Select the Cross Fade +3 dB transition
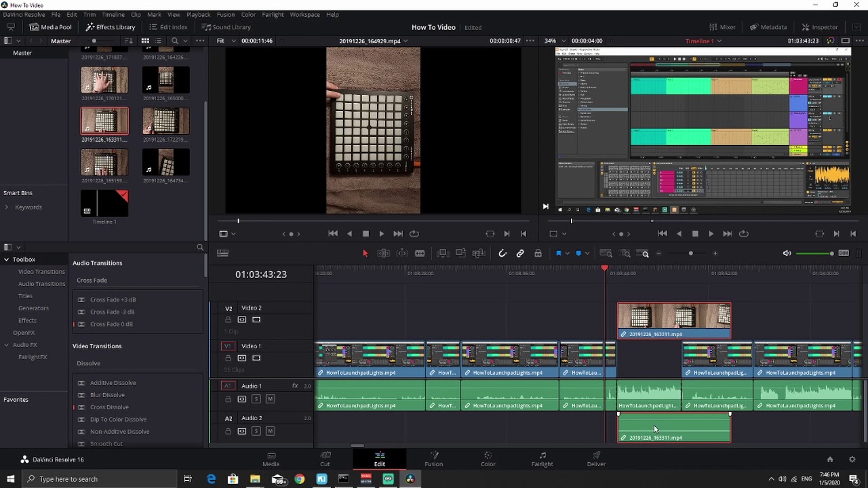The image size is (868, 488). click(x=113, y=300)
